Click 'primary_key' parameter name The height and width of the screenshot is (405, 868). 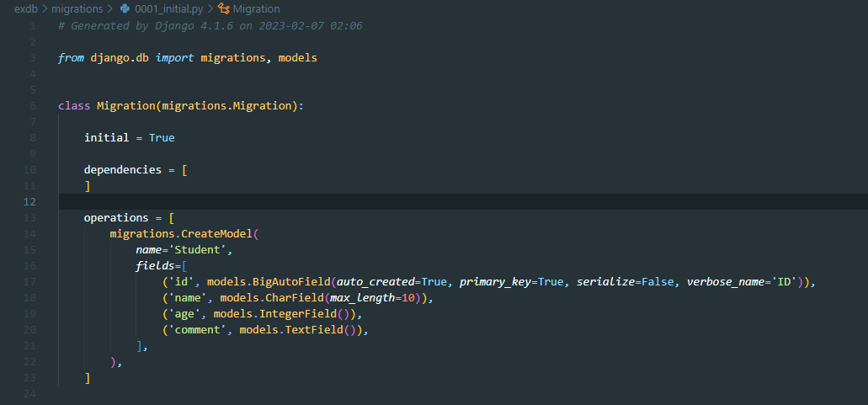tap(495, 281)
